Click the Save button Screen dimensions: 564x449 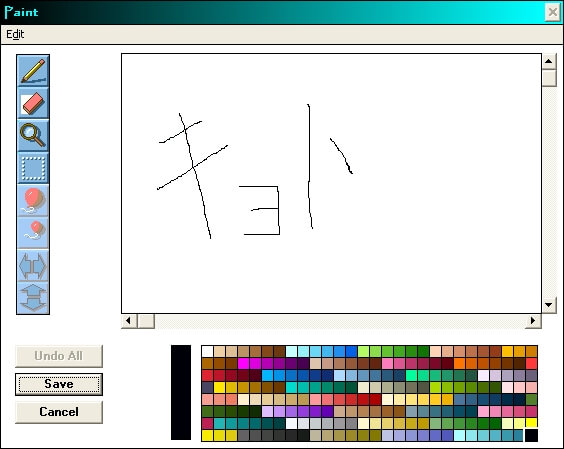[59, 384]
